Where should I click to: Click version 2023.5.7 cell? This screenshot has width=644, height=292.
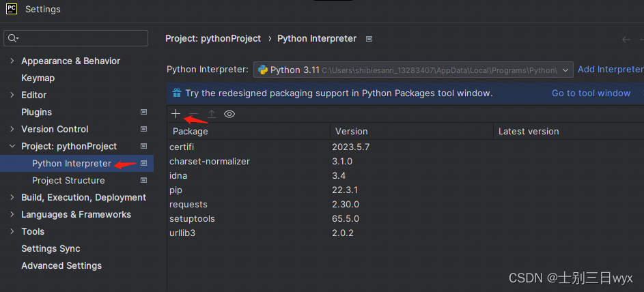[x=351, y=147]
